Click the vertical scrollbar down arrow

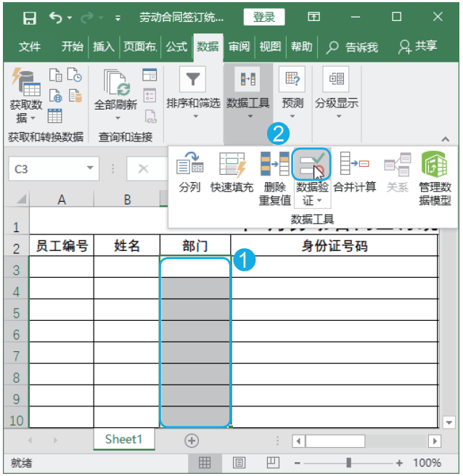click(448, 422)
